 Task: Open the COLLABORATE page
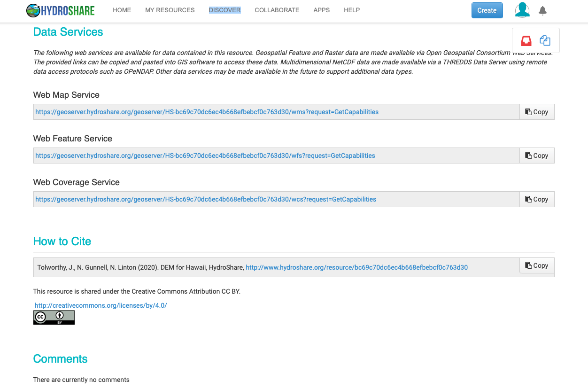[277, 10]
